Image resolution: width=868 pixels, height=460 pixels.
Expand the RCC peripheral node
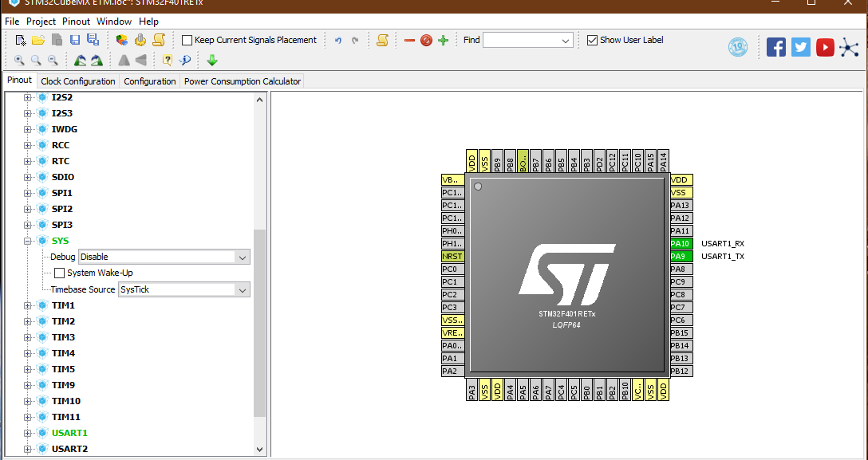coord(27,145)
